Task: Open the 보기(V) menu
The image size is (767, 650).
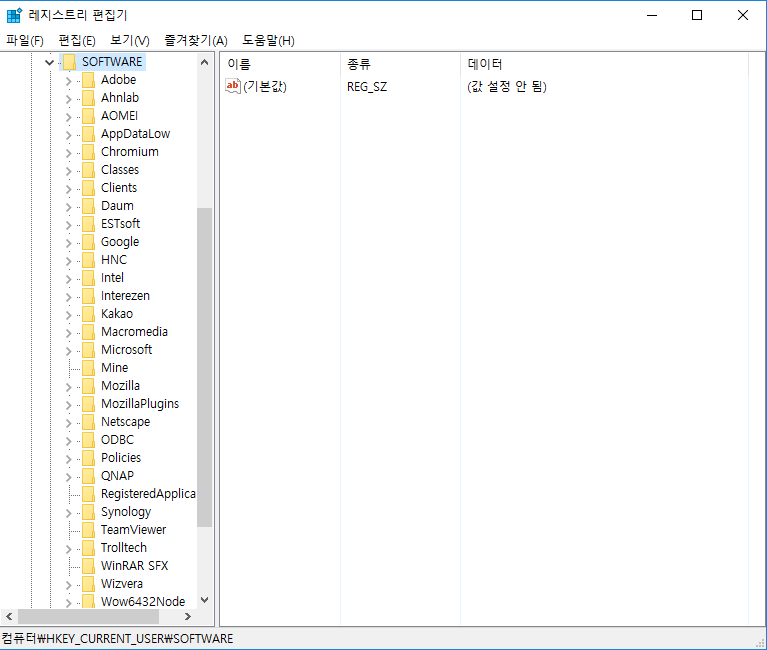Action: 130,41
